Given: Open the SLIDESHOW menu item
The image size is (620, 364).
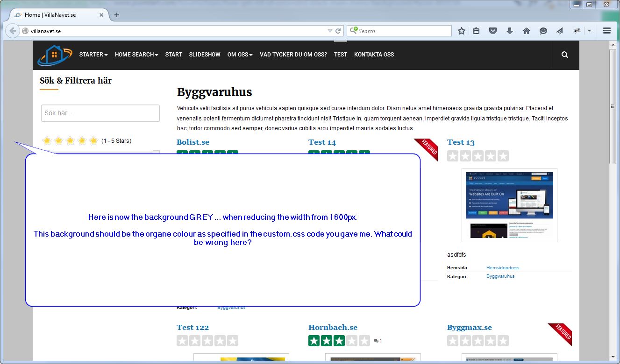Looking at the screenshot, I should tap(205, 55).
